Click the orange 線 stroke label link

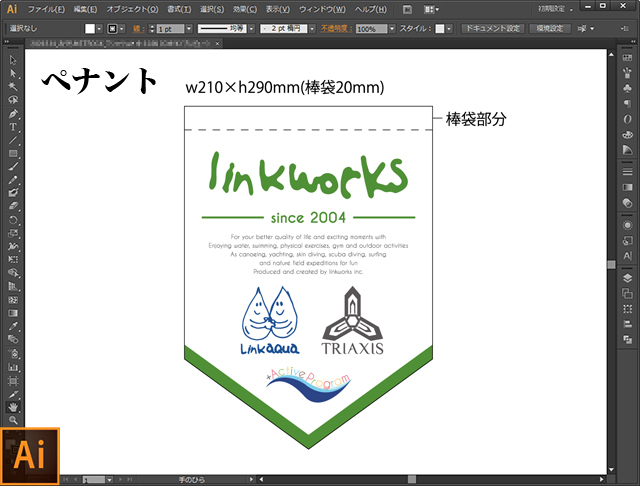tap(138, 29)
